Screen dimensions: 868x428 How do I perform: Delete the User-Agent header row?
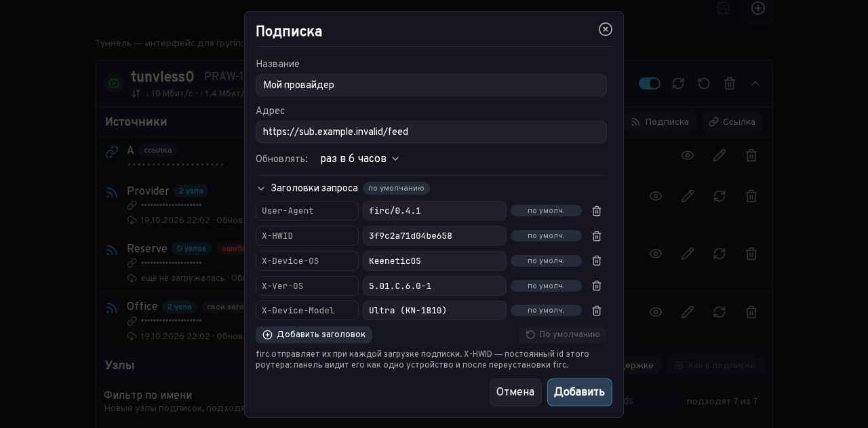pyautogui.click(x=597, y=211)
